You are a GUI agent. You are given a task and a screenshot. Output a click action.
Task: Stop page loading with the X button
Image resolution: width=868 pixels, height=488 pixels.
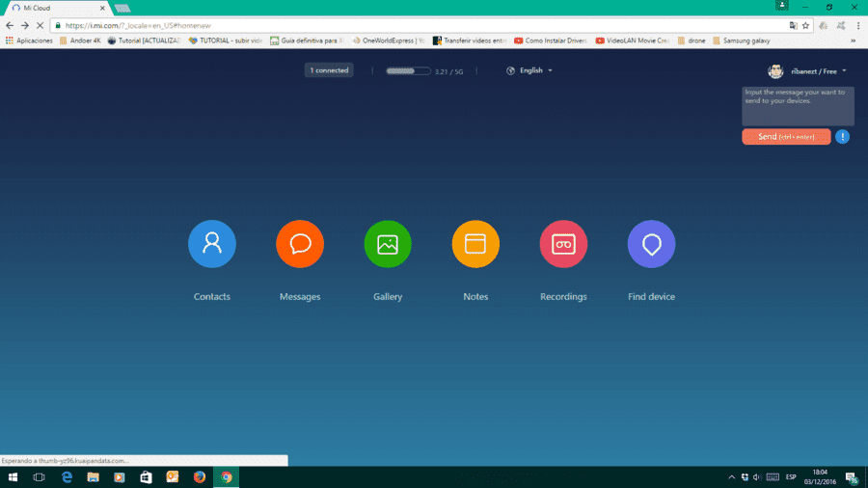(x=40, y=25)
